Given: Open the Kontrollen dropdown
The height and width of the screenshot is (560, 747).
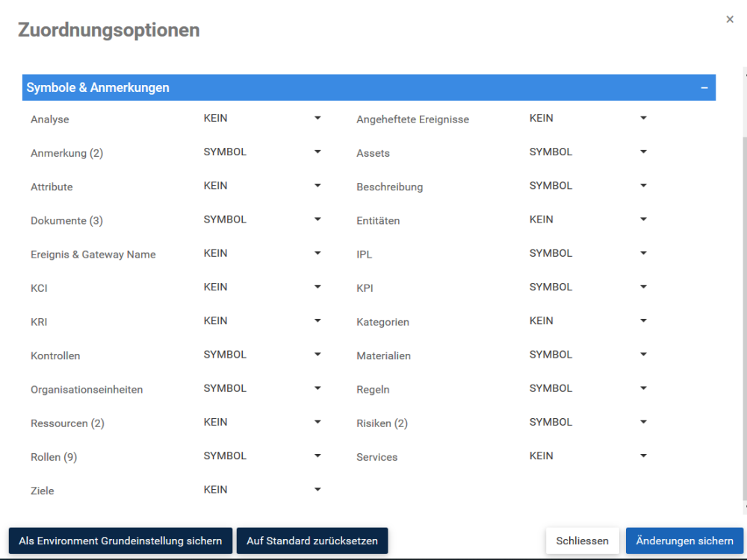Looking at the screenshot, I should point(262,355).
